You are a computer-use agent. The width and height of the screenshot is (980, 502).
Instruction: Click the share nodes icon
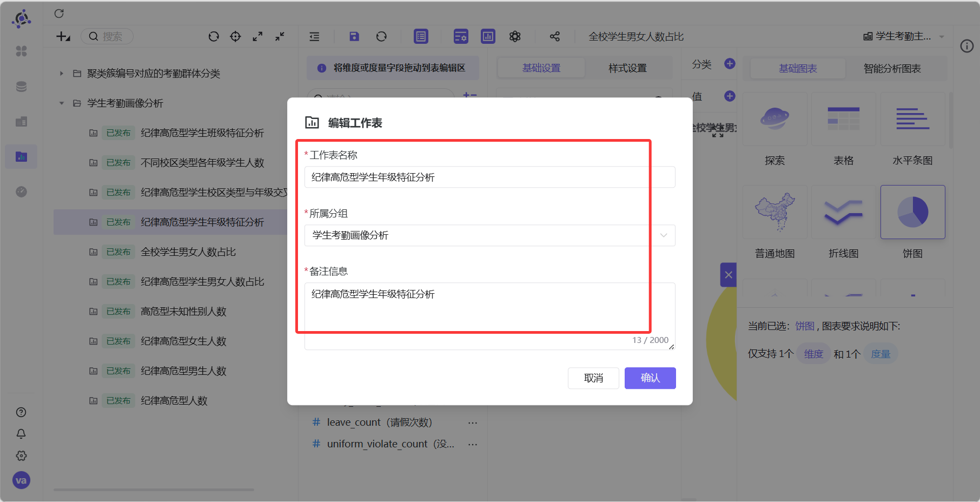[555, 36]
